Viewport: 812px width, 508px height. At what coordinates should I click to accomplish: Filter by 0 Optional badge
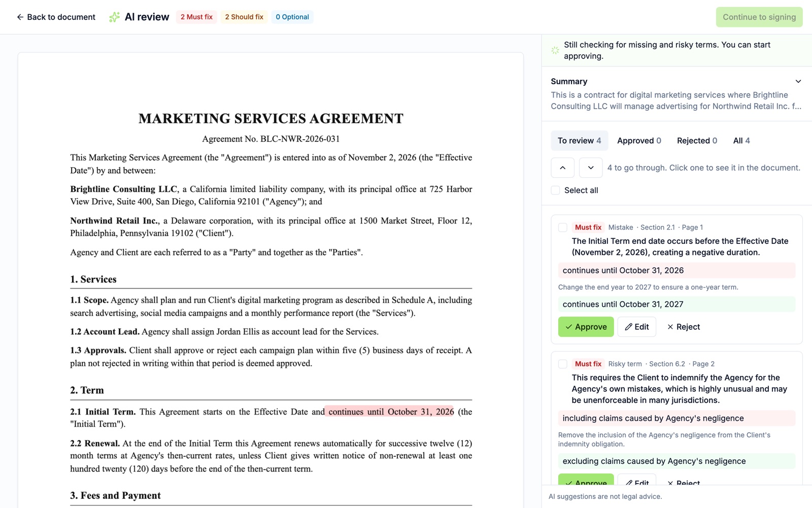pyautogui.click(x=292, y=17)
